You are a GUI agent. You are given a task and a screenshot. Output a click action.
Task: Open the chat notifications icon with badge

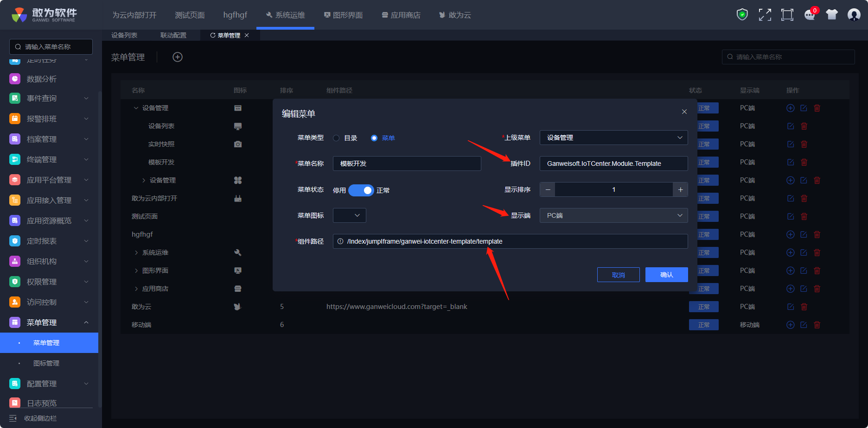[x=810, y=15]
